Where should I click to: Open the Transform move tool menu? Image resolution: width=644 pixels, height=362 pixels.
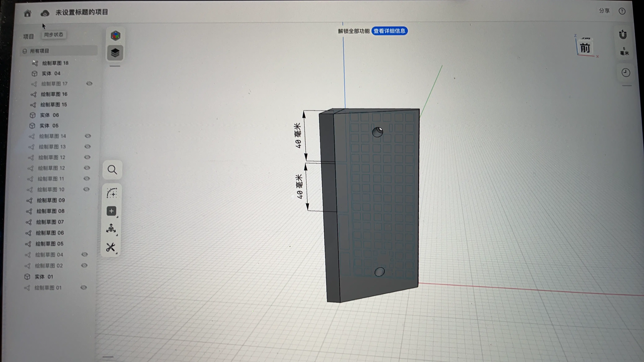point(111,228)
